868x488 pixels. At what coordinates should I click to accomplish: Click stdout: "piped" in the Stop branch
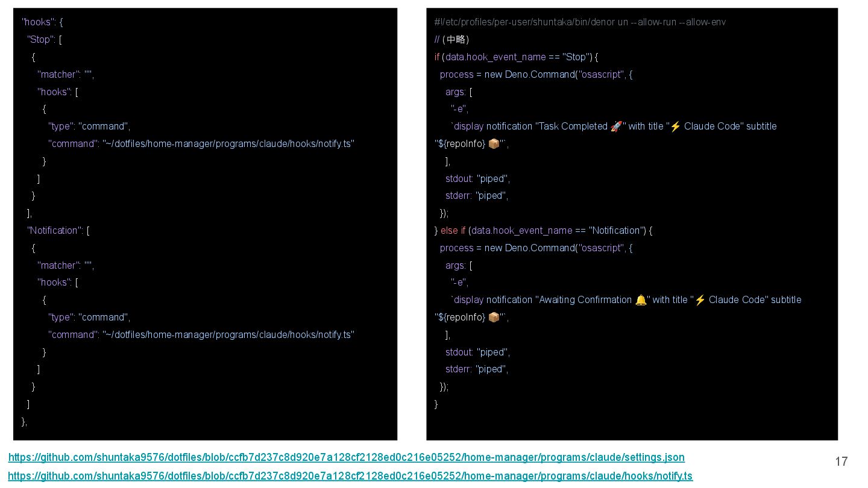point(478,179)
